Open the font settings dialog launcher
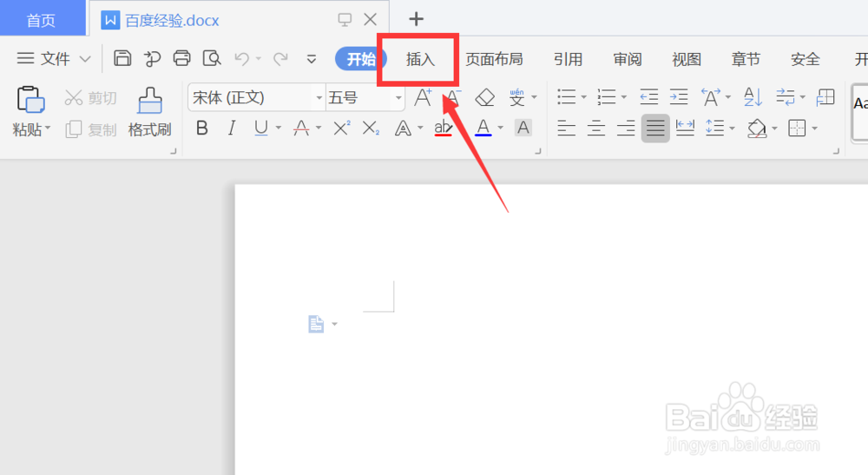 click(x=538, y=150)
